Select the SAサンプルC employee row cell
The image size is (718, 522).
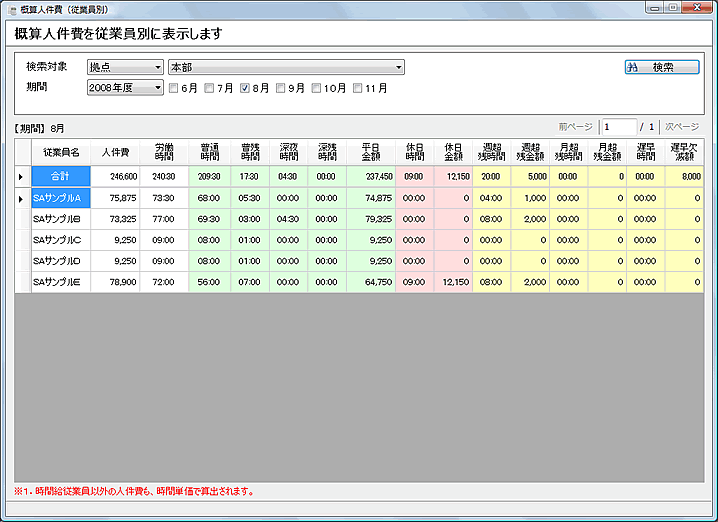pyautogui.click(x=61, y=240)
